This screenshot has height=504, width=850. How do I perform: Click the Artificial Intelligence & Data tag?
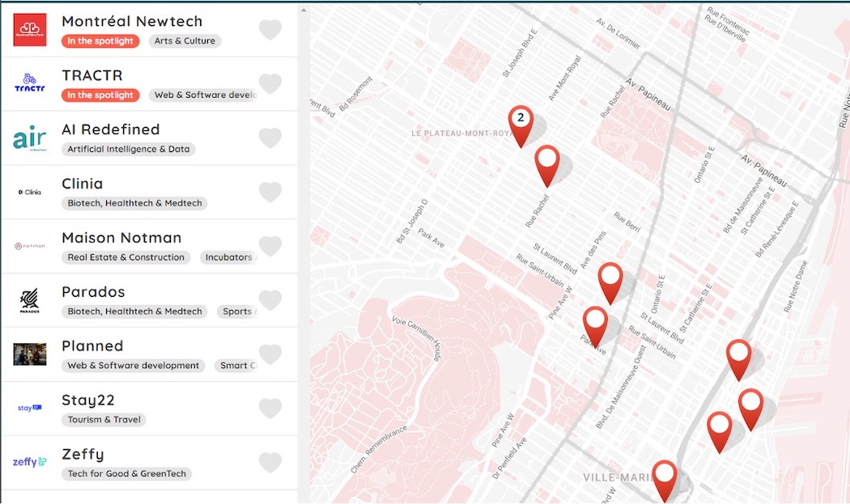[128, 150]
